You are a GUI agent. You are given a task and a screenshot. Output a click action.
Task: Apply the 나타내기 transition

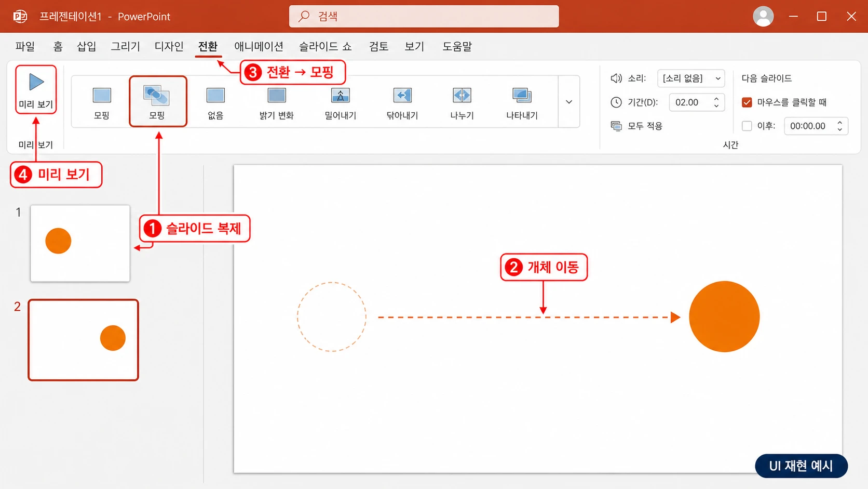pyautogui.click(x=522, y=103)
